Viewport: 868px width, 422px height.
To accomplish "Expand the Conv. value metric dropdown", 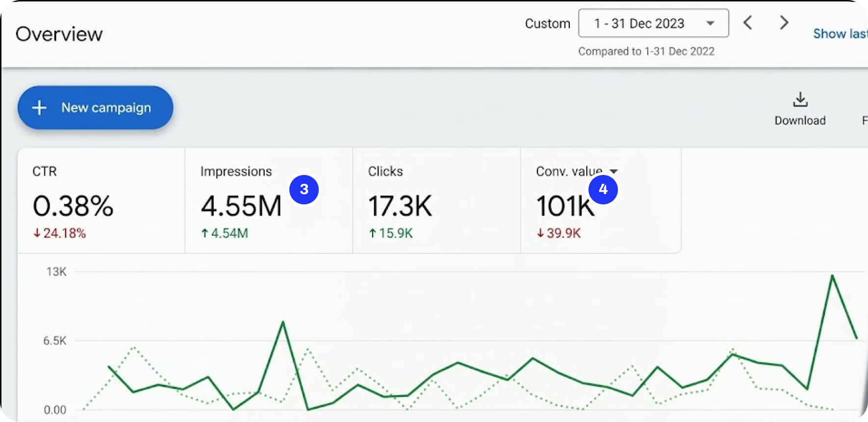I will pyautogui.click(x=613, y=171).
